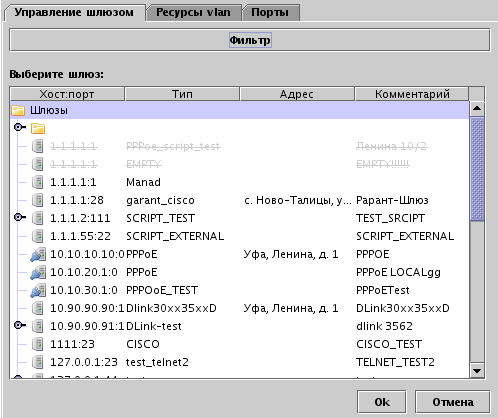Image resolution: width=498 pixels, height=418 pixels.
Task: Click server icon for 1.1.1.2:111 SCRIPT_TEST
Action: pos(38,218)
